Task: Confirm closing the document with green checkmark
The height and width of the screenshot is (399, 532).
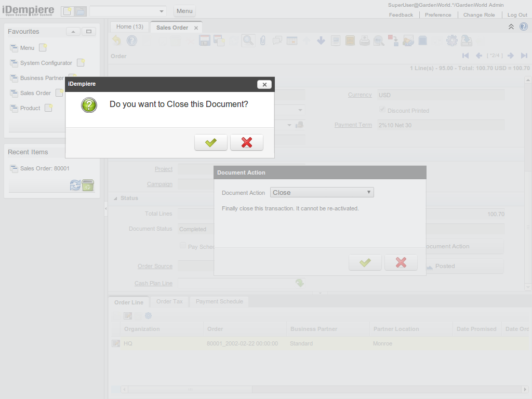Action: (x=210, y=142)
